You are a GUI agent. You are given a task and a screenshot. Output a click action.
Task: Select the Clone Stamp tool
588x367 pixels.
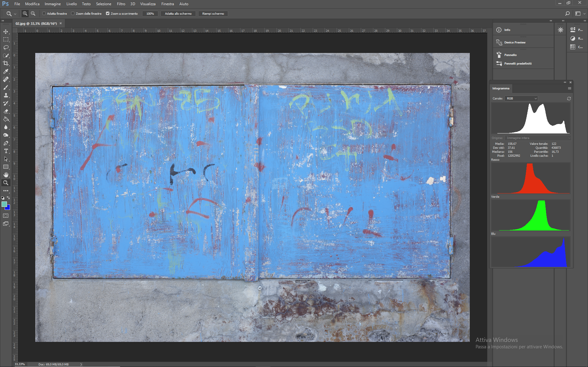coord(6,95)
